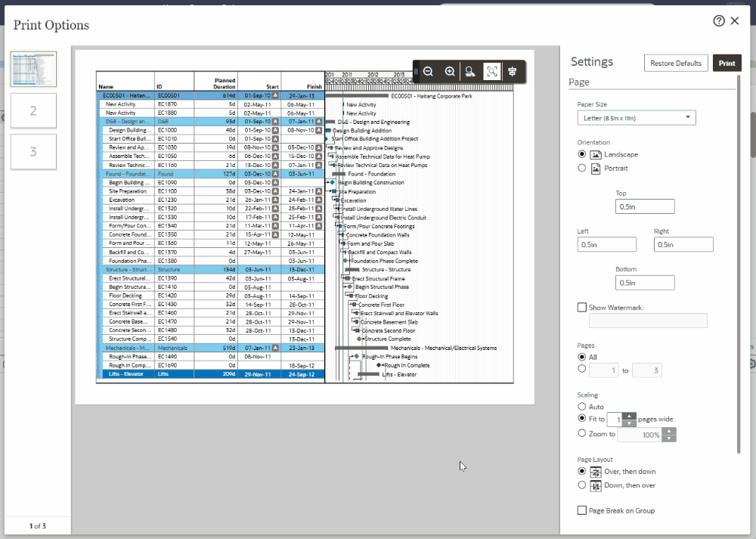This screenshot has width=756, height=539.
Task: Close the Print Options dialog
Action: (735, 20)
